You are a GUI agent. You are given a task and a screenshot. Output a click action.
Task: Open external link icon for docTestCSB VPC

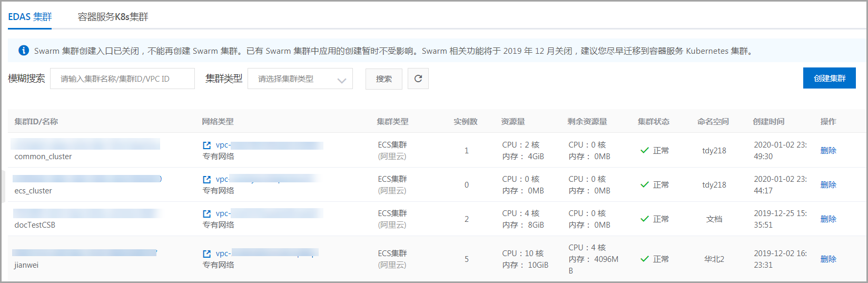[x=207, y=214]
